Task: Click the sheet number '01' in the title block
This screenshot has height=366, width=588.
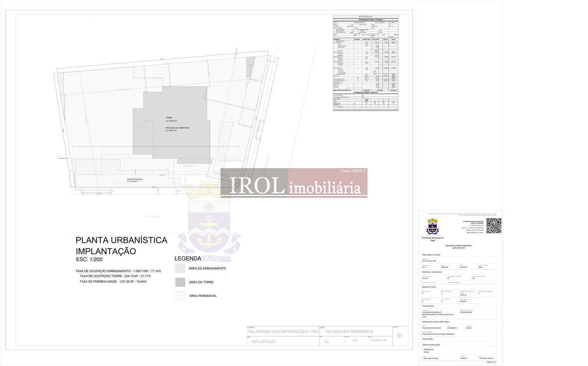Action: tap(400, 336)
